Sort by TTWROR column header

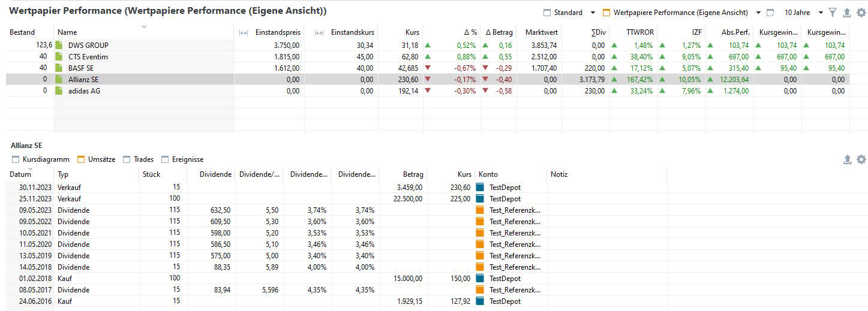(640, 32)
